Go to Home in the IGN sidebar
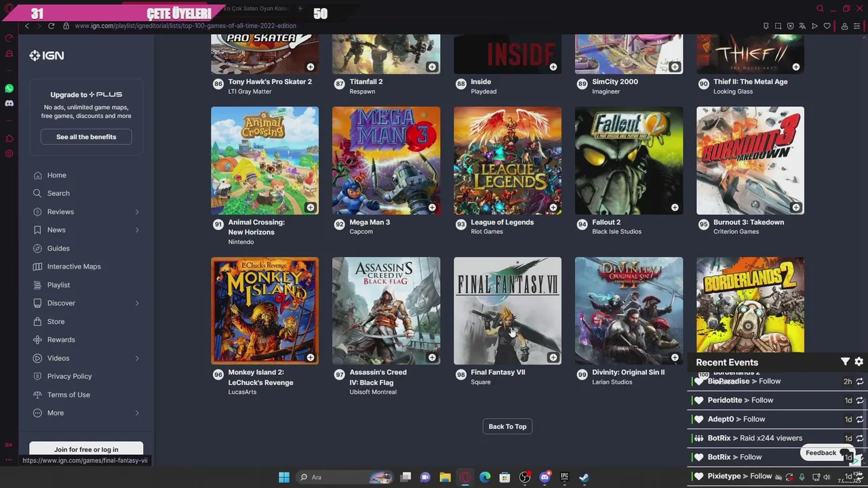This screenshot has height=488, width=868. [x=56, y=175]
